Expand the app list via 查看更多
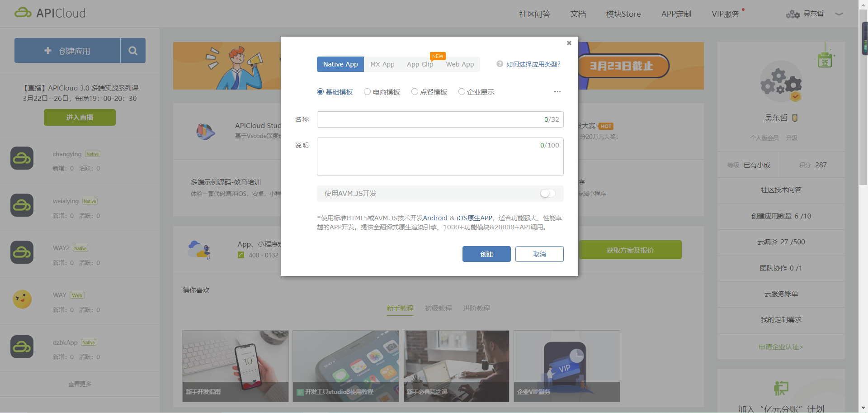 (x=80, y=384)
